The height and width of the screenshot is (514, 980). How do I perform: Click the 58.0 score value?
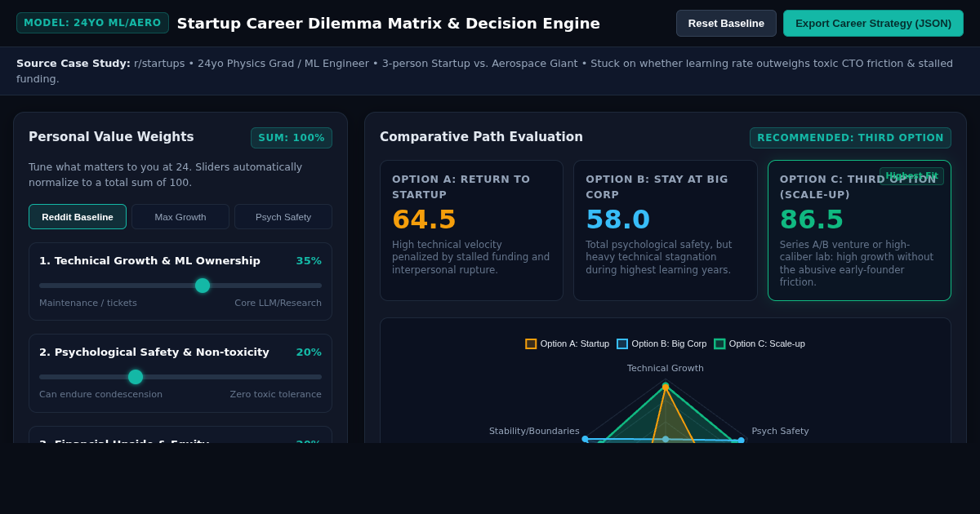coord(617,219)
